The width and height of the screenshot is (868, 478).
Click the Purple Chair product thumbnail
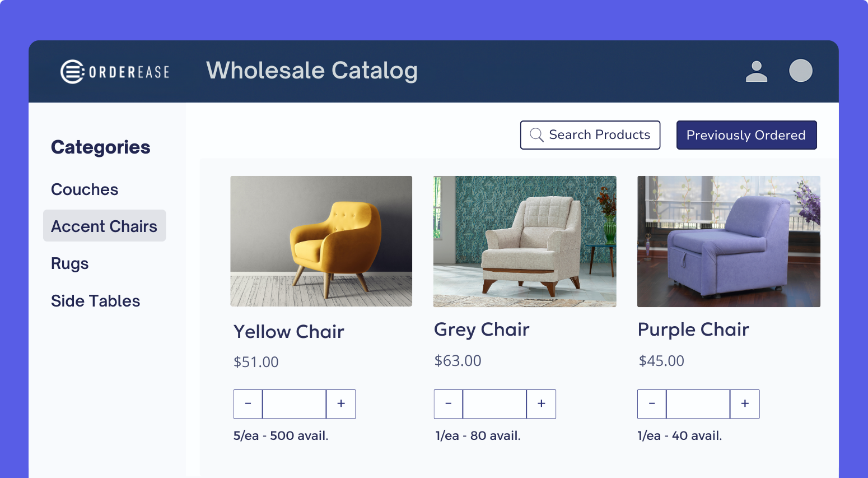(728, 242)
